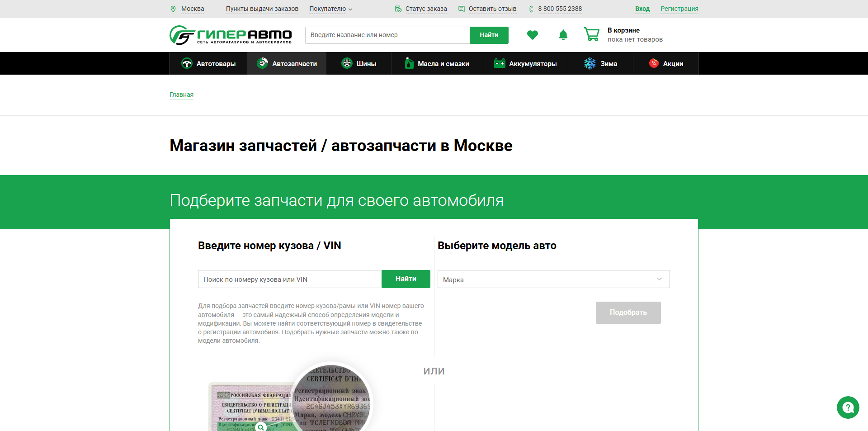This screenshot has width=868, height=431.
Task: Click the location pin icon near Москва
Action: pyautogui.click(x=174, y=9)
